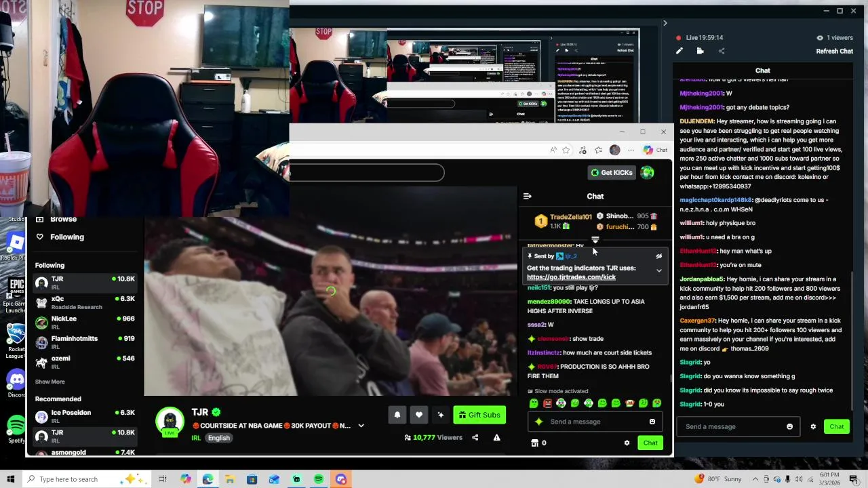Expand the pinned message chevron

[x=658, y=271]
